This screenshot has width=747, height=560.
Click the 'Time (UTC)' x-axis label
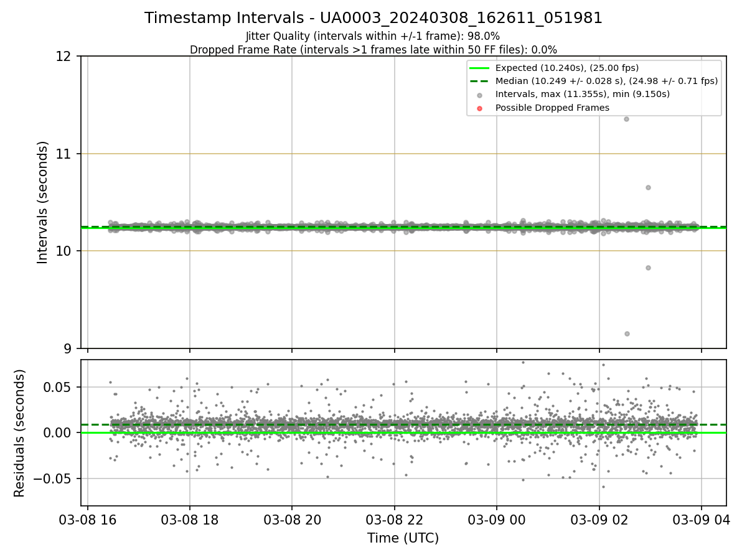coord(403,538)
